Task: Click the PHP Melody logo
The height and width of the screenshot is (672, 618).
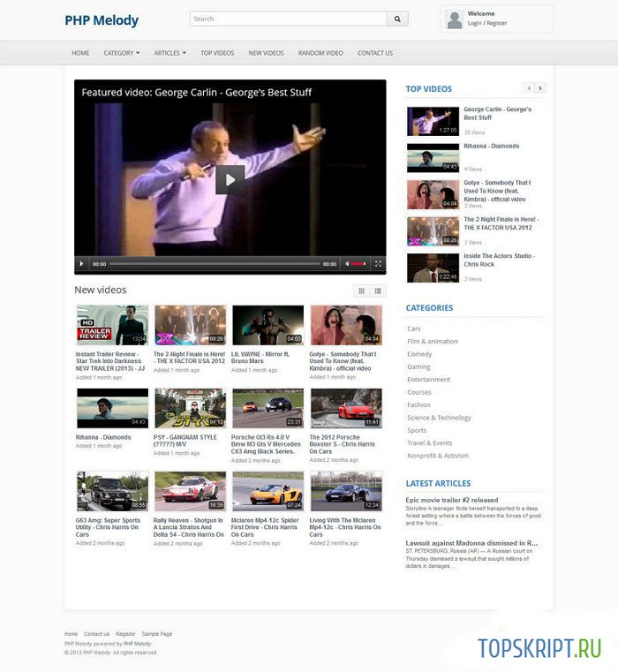Action: (x=102, y=20)
